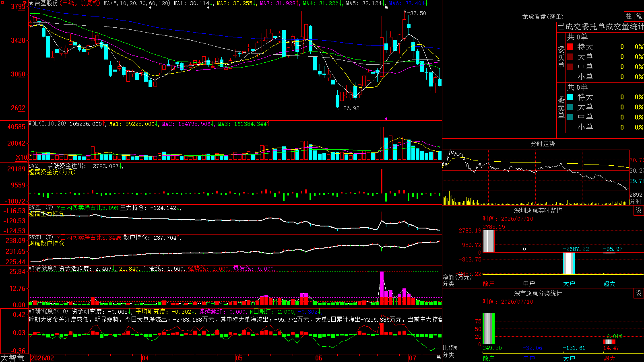Click the AI研究度2(10) indicator name

(x=48, y=311)
